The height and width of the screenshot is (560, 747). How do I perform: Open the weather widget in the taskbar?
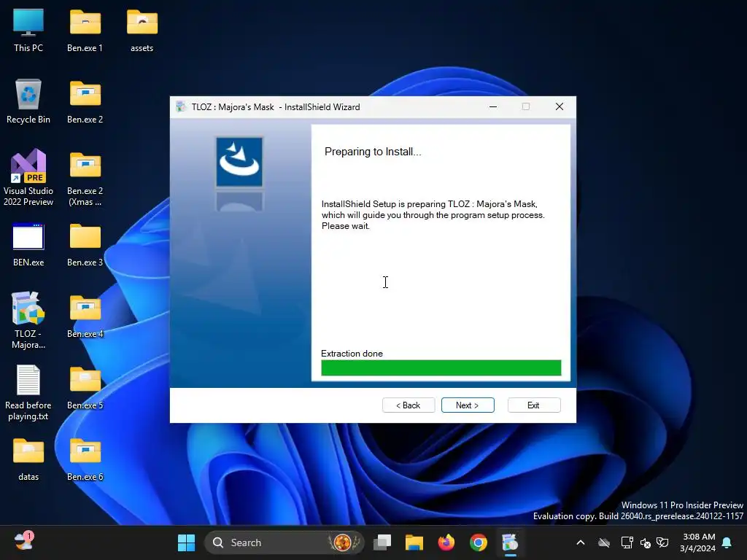24,542
